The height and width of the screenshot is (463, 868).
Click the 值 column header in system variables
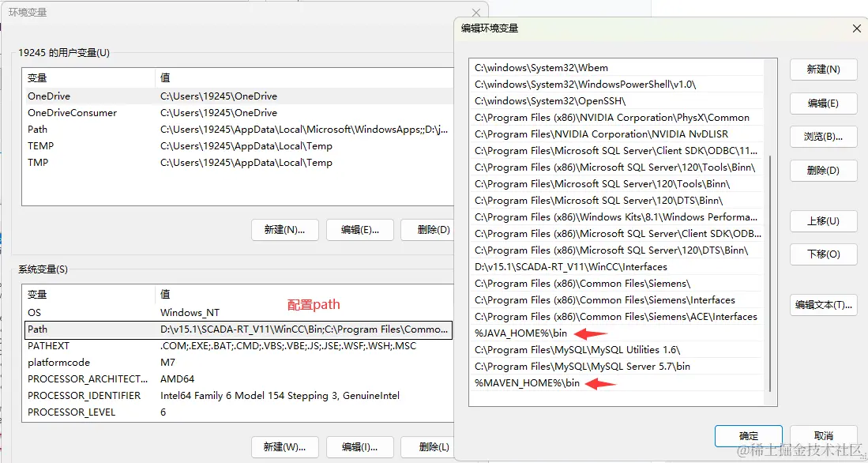point(304,295)
